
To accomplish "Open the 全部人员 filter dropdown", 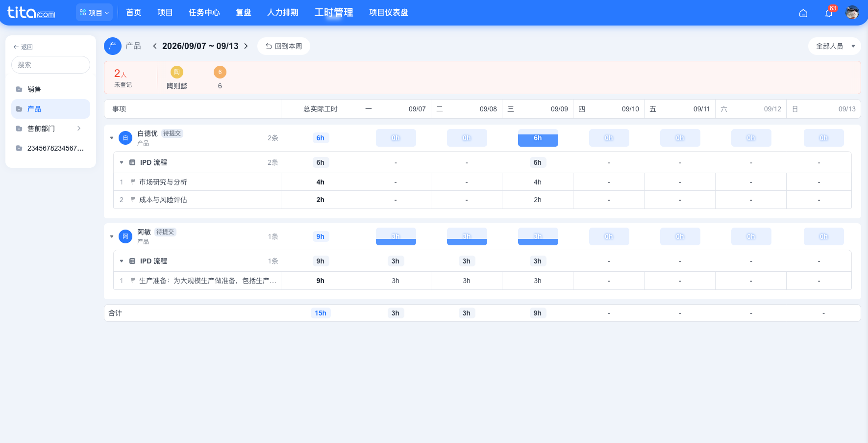I will coord(835,46).
